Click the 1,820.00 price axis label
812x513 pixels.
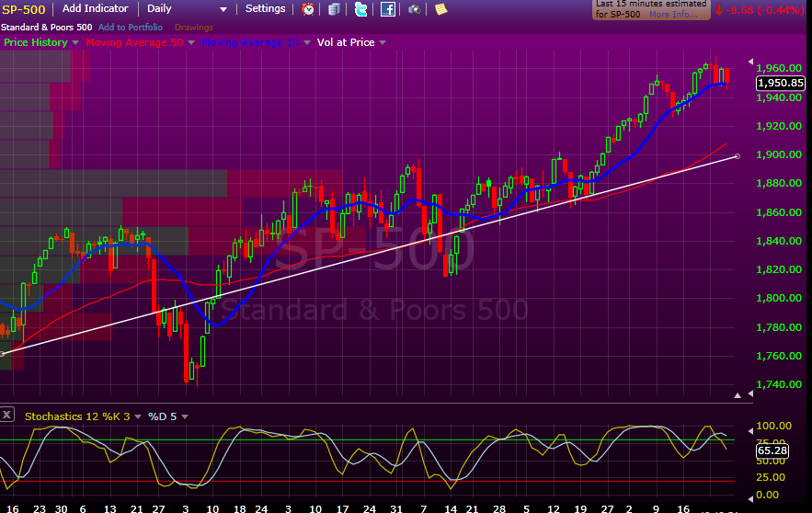[779, 269]
